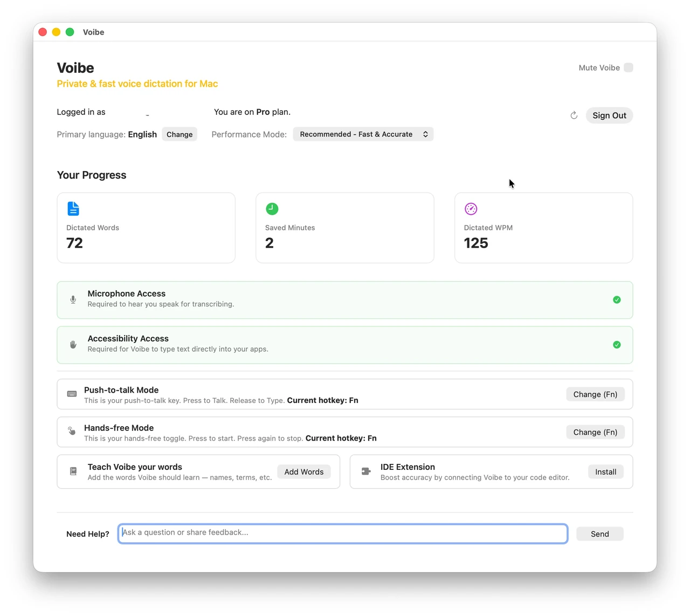Click the Dictated WPM gauge icon
690x616 pixels.
(x=471, y=209)
